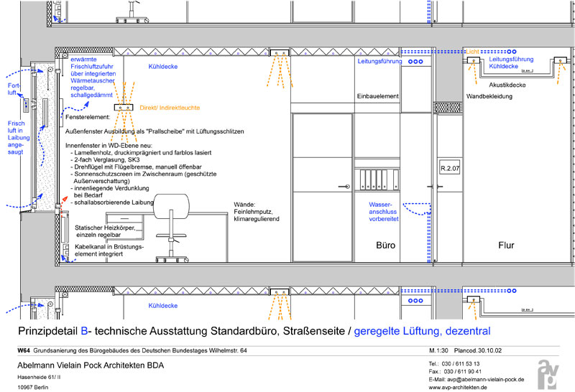
Task: Click the 'Abelmann Vielain Pock Architekten BDA' name
Action: (90, 365)
